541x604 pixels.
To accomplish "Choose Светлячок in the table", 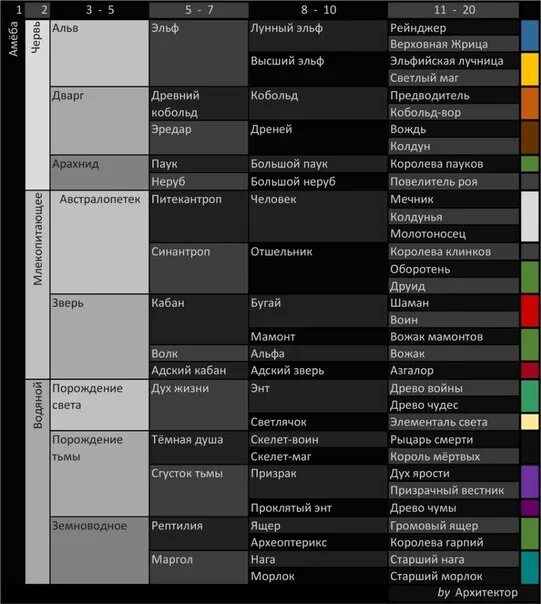I will pos(318,422).
